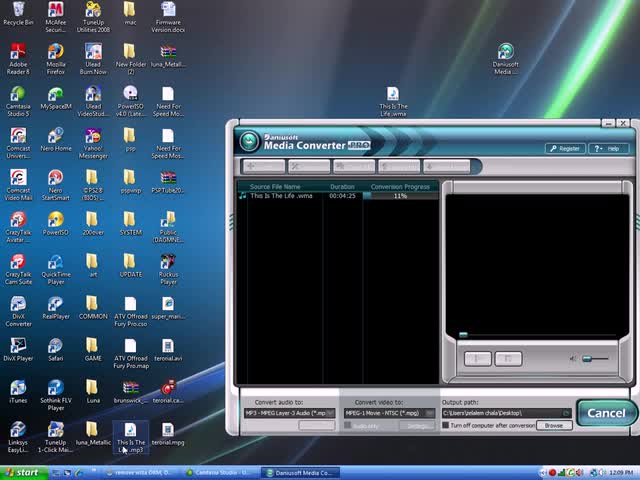Select the teronial.avi file icon
This screenshot has height=480, width=640.
pos(168,350)
